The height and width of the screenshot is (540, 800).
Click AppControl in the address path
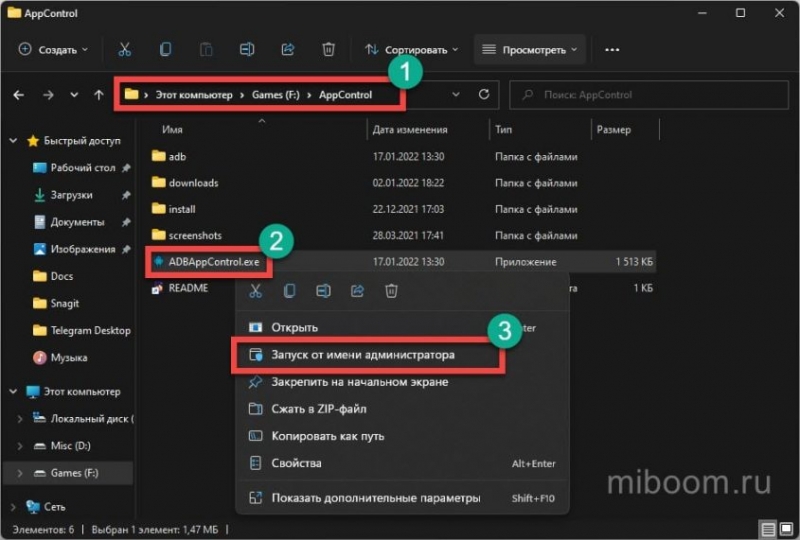coord(345,95)
